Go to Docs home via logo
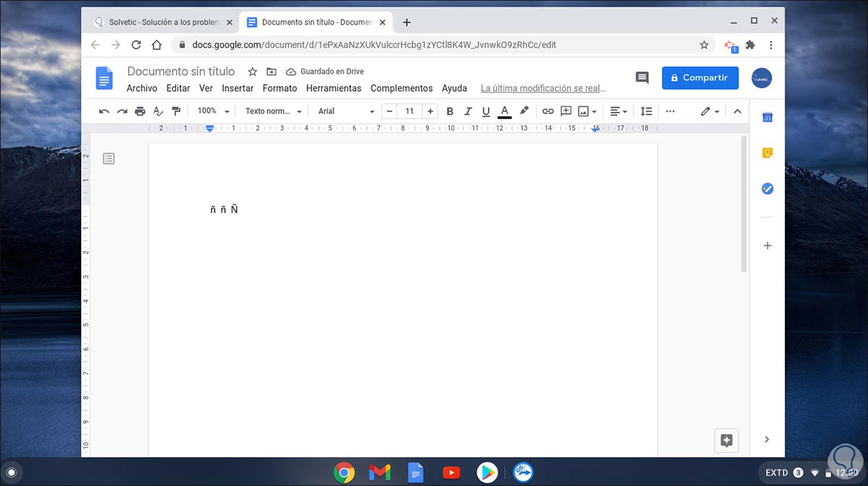 (x=105, y=78)
